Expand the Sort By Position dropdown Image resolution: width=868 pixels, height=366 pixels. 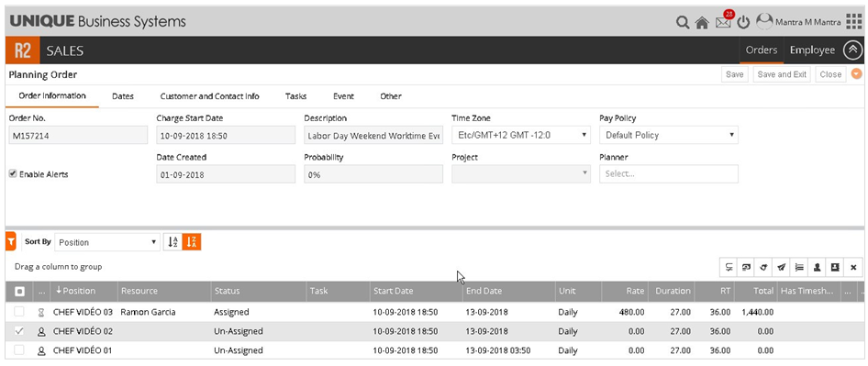coord(107,242)
